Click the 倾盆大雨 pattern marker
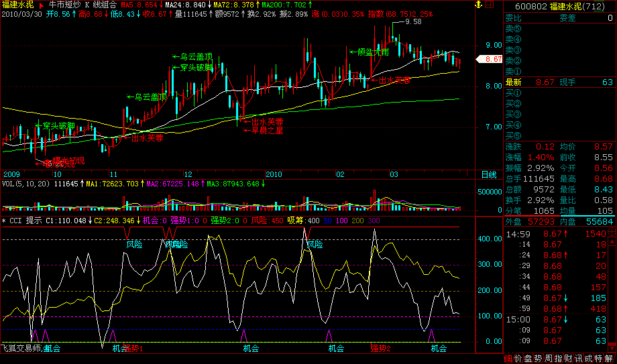 (368, 52)
